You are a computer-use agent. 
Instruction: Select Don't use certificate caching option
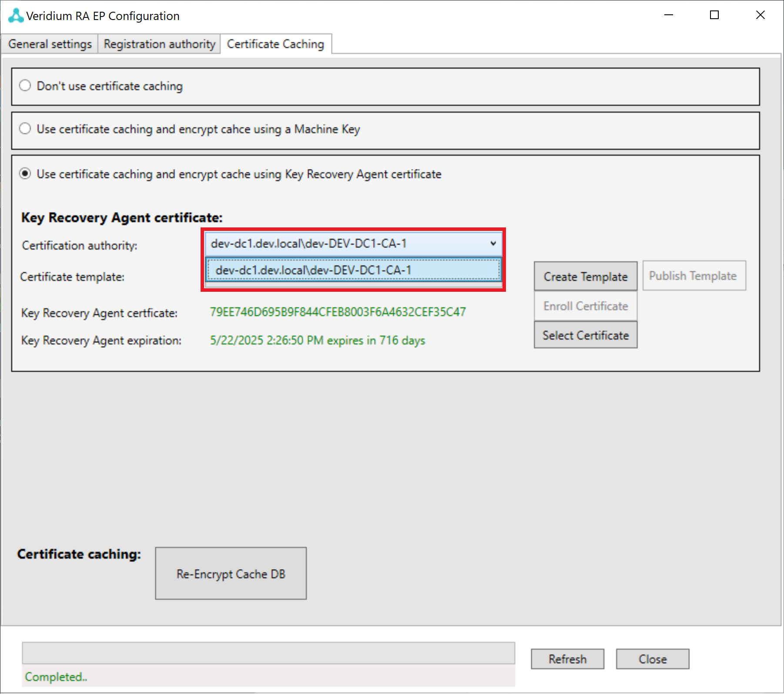pyautogui.click(x=25, y=86)
